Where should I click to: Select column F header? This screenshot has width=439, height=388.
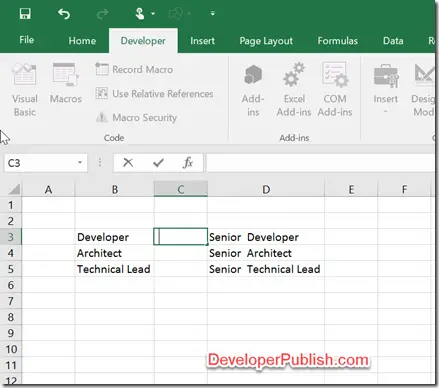[404, 189]
